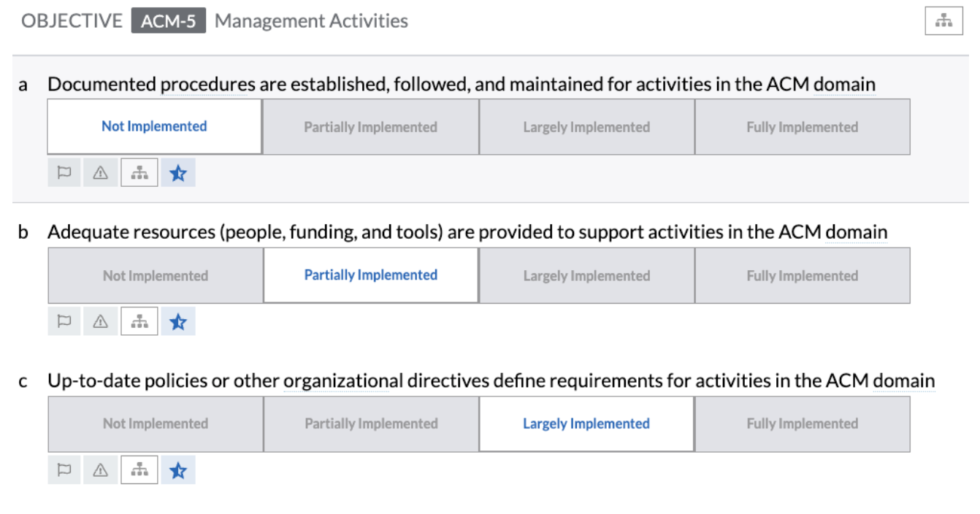Image resolution: width=980 pixels, height=514 pixels.
Task: Click the warning triangle icon under practice a
Action: tap(101, 173)
